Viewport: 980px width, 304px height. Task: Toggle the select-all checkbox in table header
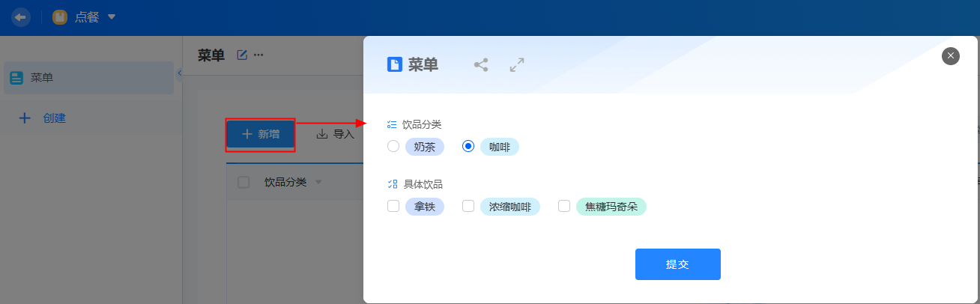click(244, 182)
